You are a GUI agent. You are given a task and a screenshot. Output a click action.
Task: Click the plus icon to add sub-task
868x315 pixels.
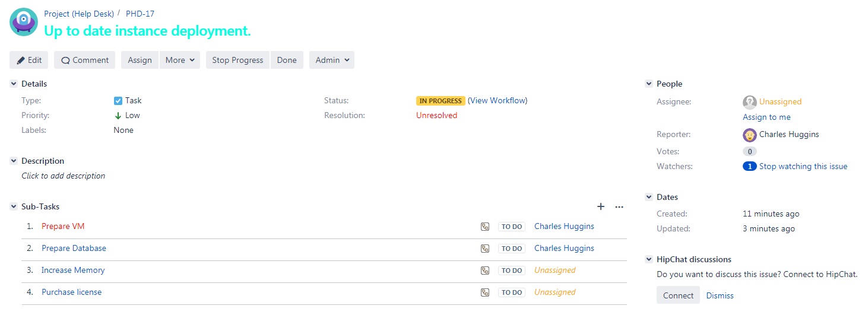tap(601, 206)
